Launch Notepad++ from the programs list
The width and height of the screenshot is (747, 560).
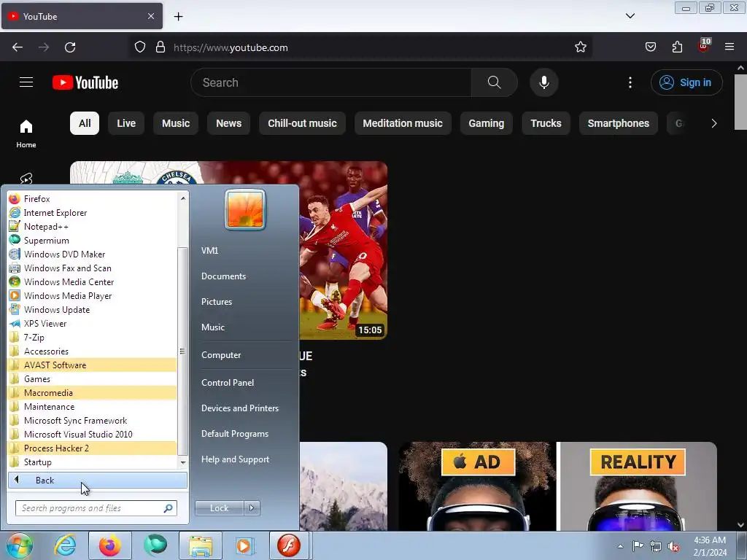pyautogui.click(x=93, y=227)
